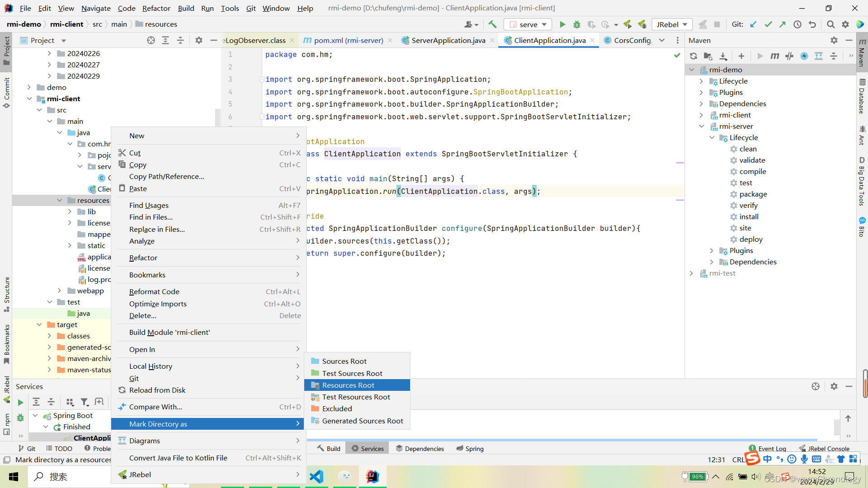Select Resources Root from submenu
Screen dimensions: 868x488
[x=348, y=385]
